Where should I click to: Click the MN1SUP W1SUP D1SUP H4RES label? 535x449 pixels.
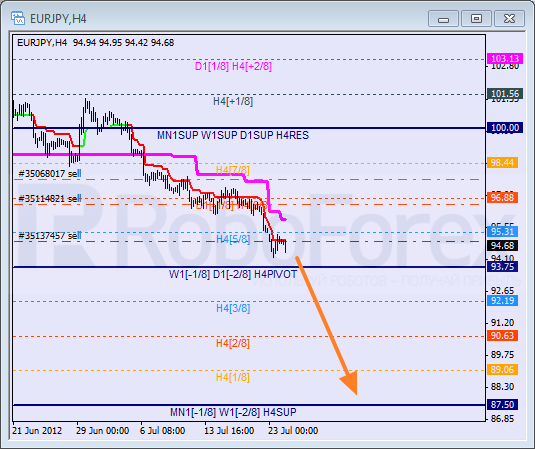233,135
